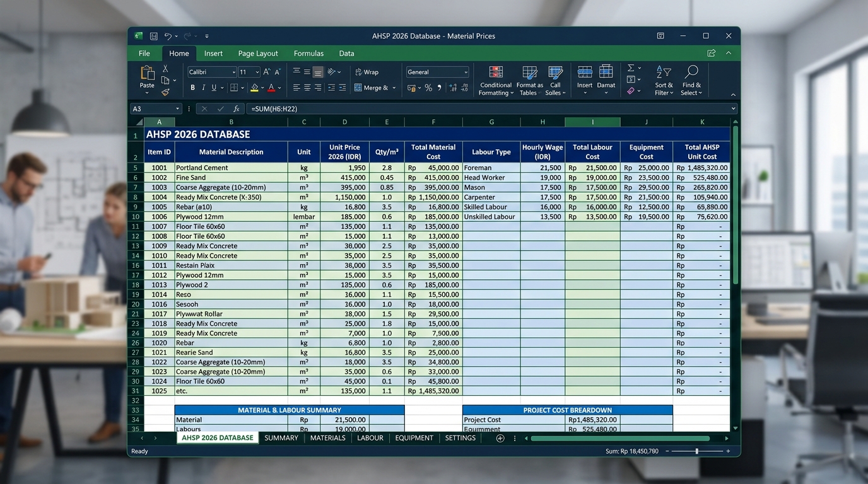This screenshot has width=868, height=484.
Task: Toggle Bold formatting
Action: pos(193,88)
